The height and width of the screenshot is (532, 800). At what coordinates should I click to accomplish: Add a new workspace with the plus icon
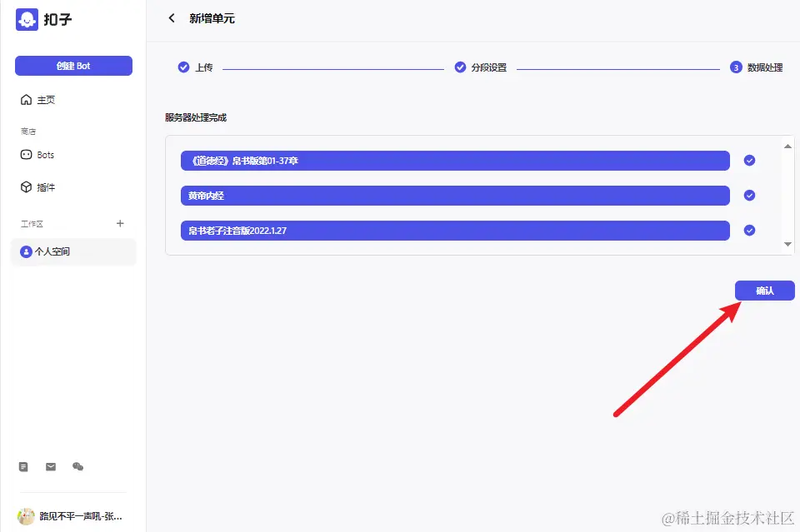tap(120, 223)
